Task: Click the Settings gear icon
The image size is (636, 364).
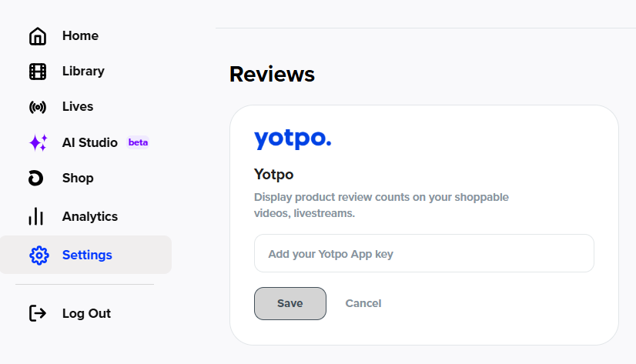Action: click(38, 255)
